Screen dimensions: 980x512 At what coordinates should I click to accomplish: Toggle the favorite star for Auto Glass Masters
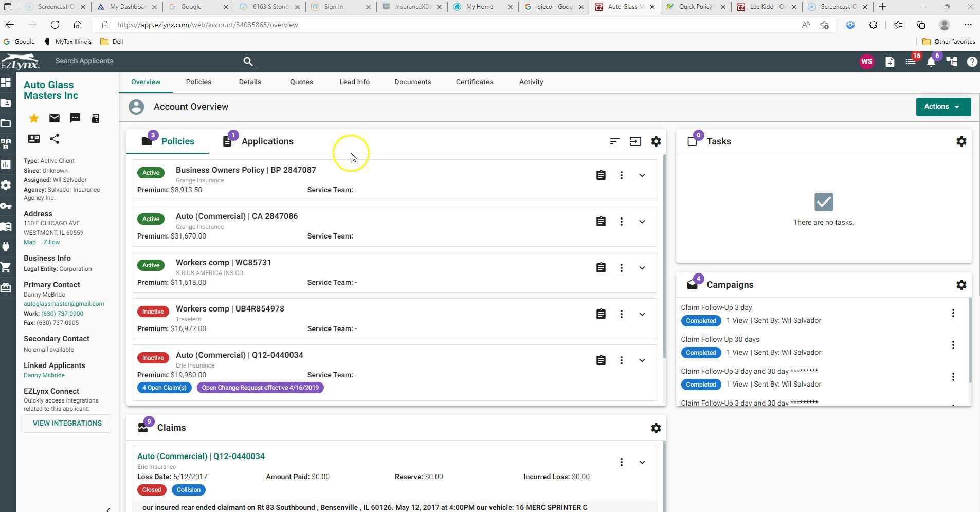click(x=33, y=118)
